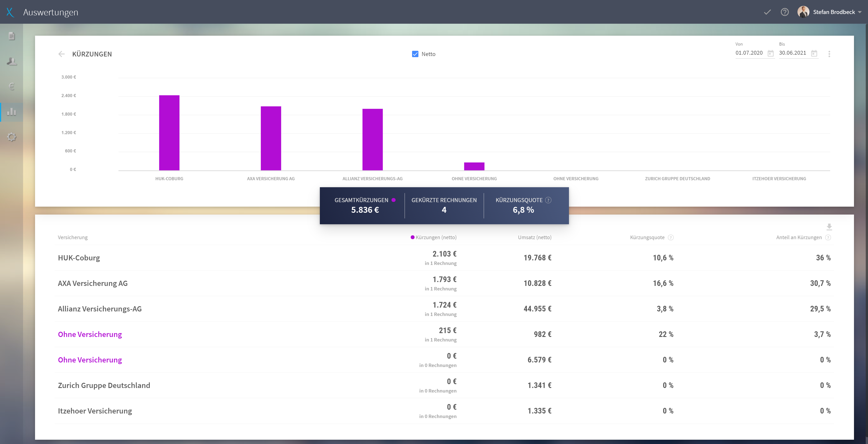Screen dimensions: 868x444
Task: Open the documents icon in sidebar
Action: [12, 36]
